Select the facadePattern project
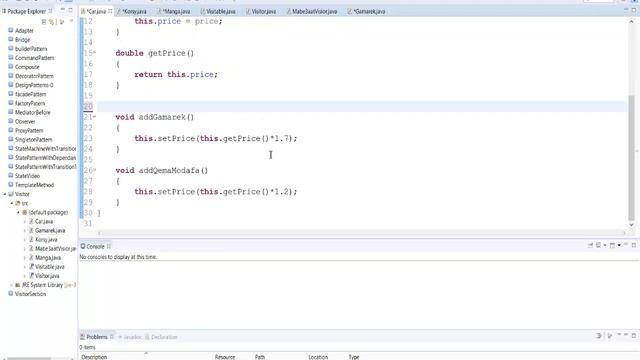The image size is (640, 360). click(30, 94)
